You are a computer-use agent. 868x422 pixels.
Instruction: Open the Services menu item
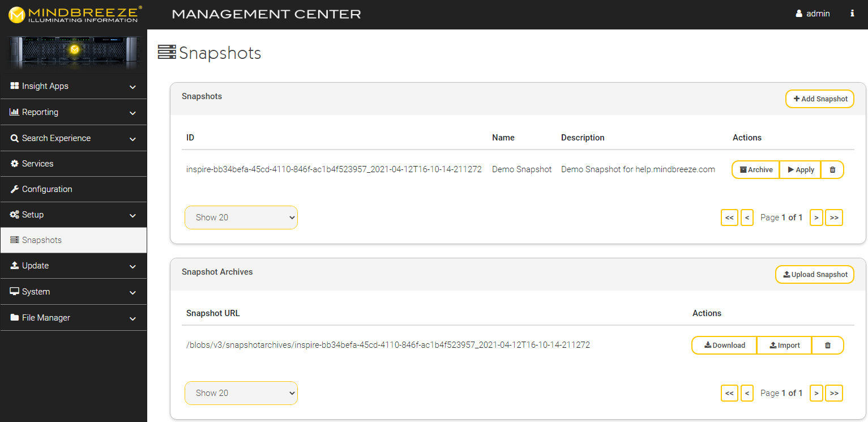pos(74,164)
